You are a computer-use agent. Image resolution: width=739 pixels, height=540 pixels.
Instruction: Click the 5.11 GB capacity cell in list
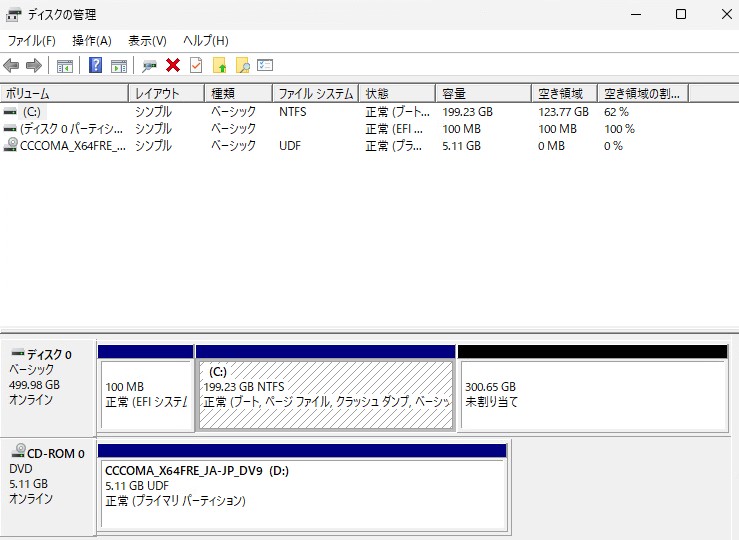pos(461,146)
